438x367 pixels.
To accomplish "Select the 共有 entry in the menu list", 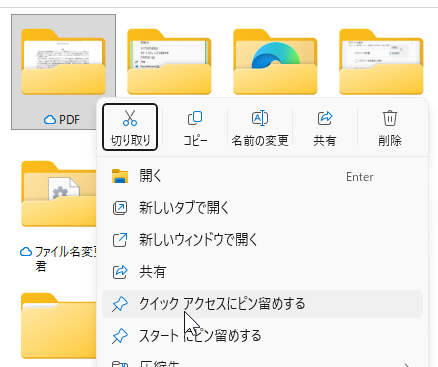I will 262,272.
